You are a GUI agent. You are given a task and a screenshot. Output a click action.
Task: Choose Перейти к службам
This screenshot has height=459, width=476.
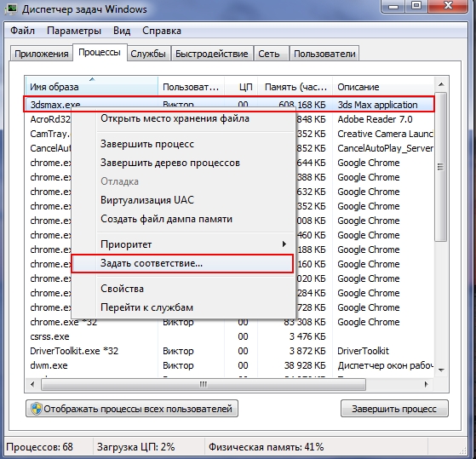pyautogui.click(x=183, y=307)
